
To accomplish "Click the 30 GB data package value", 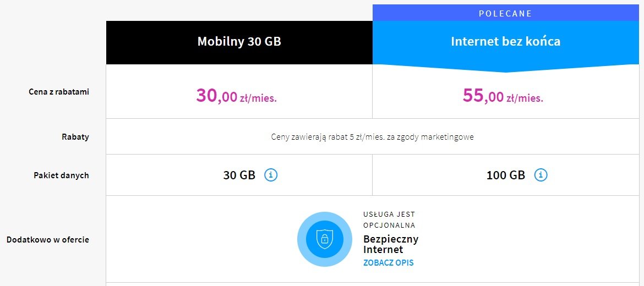I will coord(239,175).
